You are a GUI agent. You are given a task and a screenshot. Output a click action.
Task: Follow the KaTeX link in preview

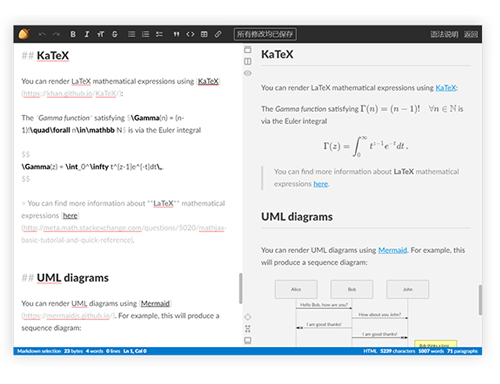(x=446, y=88)
